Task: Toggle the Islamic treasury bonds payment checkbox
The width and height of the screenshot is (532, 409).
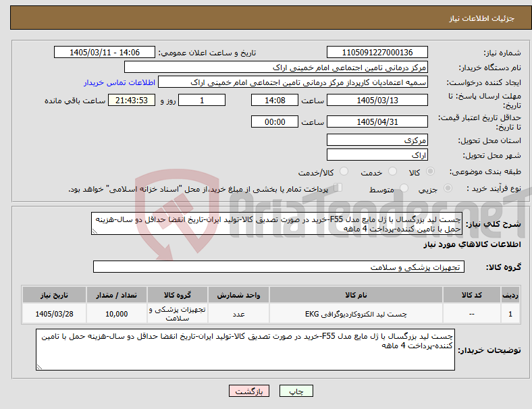Action: point(338,188)
